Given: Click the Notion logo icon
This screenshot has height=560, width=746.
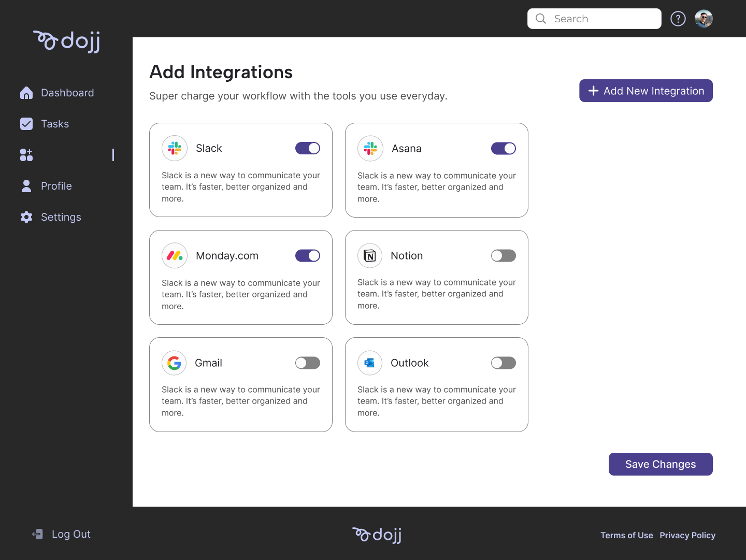Looking at the screenshot, I should pos(370,255).
